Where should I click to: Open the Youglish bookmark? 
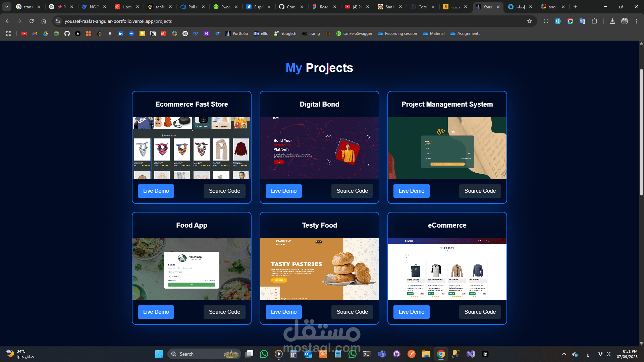(285, 34)
